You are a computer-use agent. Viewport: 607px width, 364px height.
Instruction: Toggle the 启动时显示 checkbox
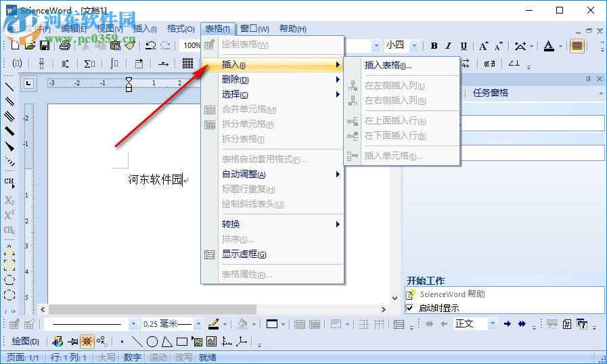(x=409, y=309)
